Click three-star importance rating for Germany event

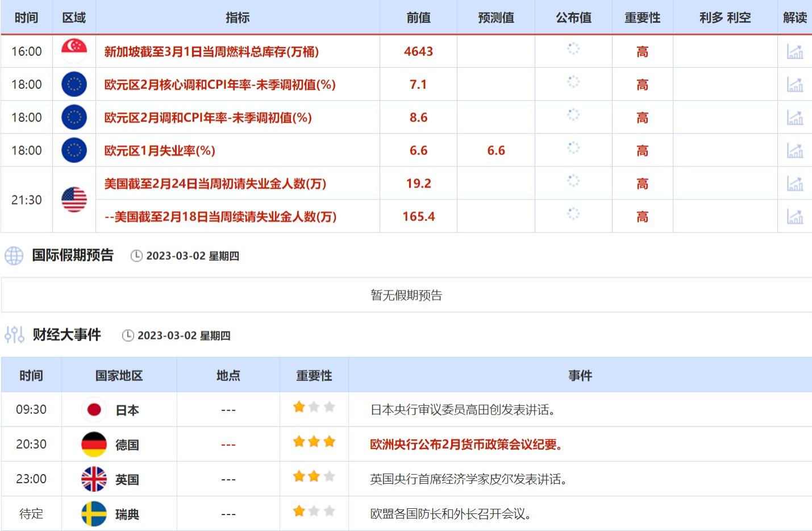coord(314,442)
